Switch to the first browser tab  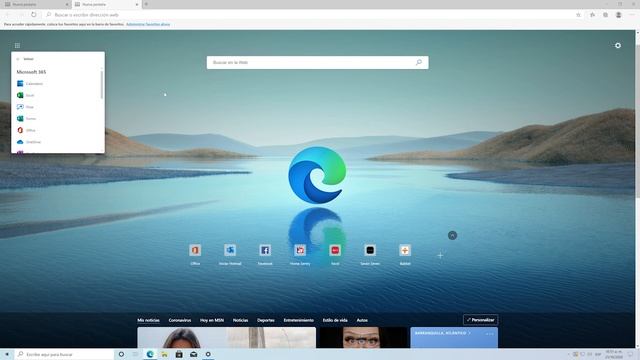click(x=36, y=4)
